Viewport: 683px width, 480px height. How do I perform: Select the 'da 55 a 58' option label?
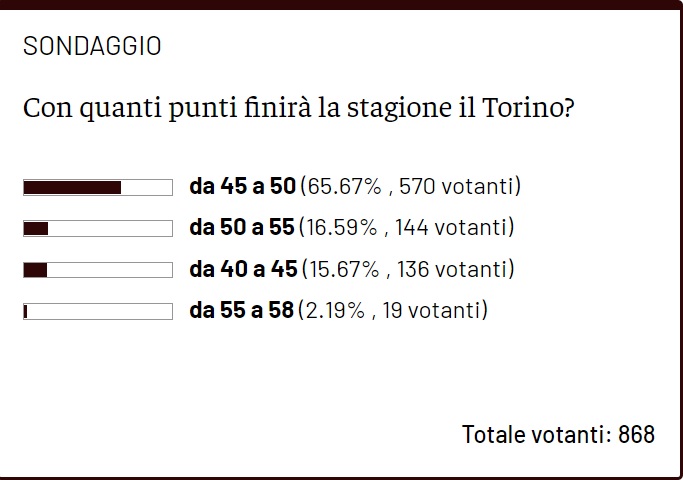[242, 311]
